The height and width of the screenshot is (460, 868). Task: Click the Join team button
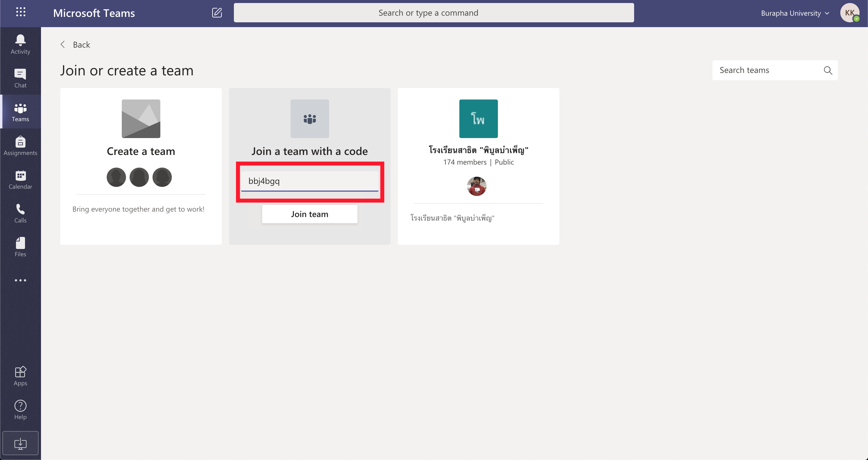pos(310,214)
